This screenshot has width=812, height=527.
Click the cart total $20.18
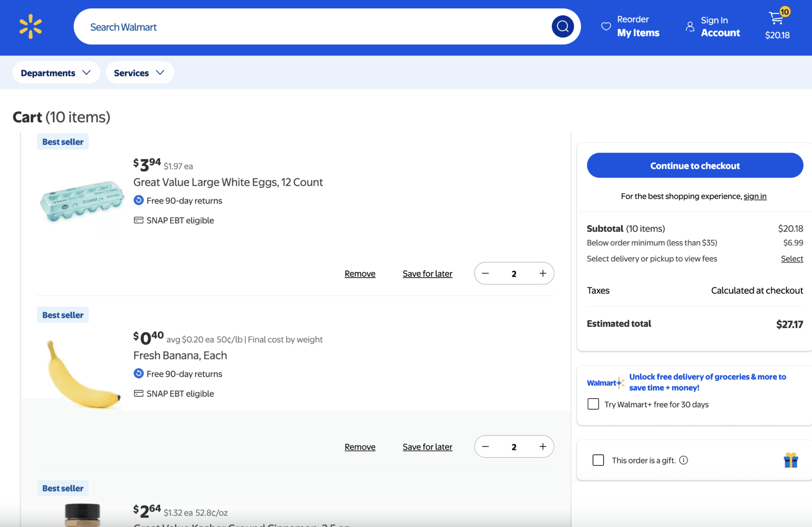click(x=777, y=35)
